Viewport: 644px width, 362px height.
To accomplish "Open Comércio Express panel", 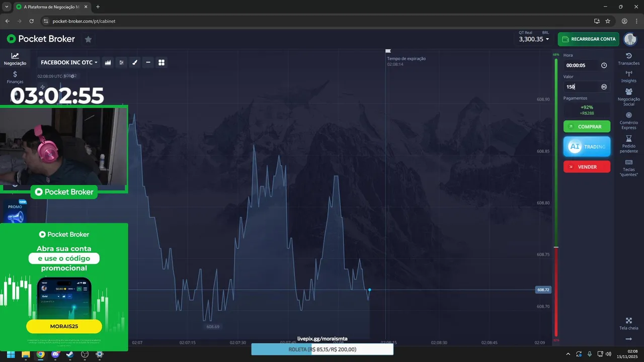I will 628,121.
